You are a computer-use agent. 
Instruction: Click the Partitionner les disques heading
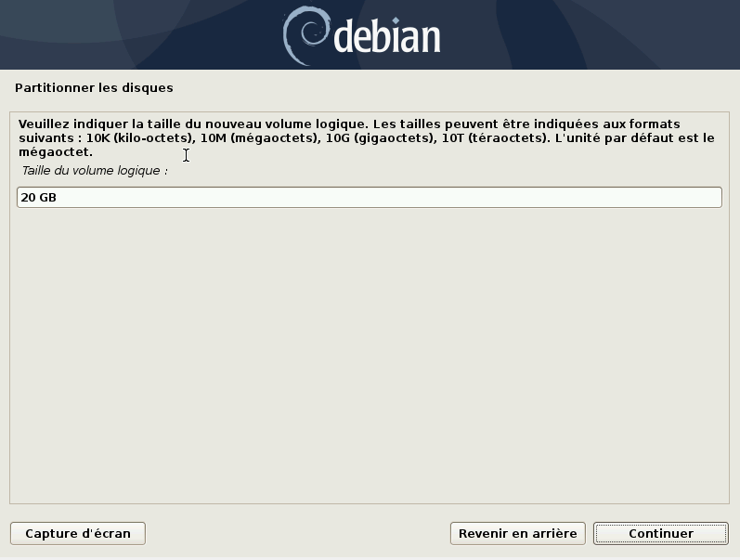coord(94,88)
